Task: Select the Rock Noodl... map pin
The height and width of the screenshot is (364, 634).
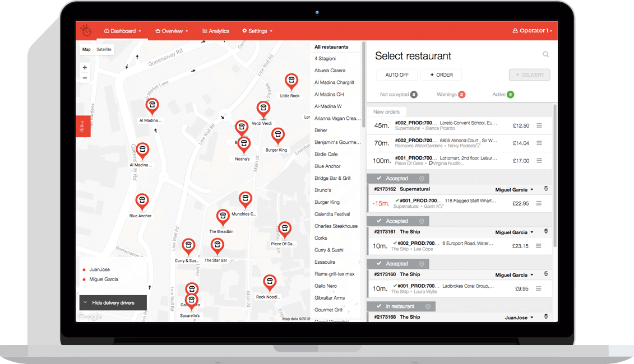Action: click(270, 283)
